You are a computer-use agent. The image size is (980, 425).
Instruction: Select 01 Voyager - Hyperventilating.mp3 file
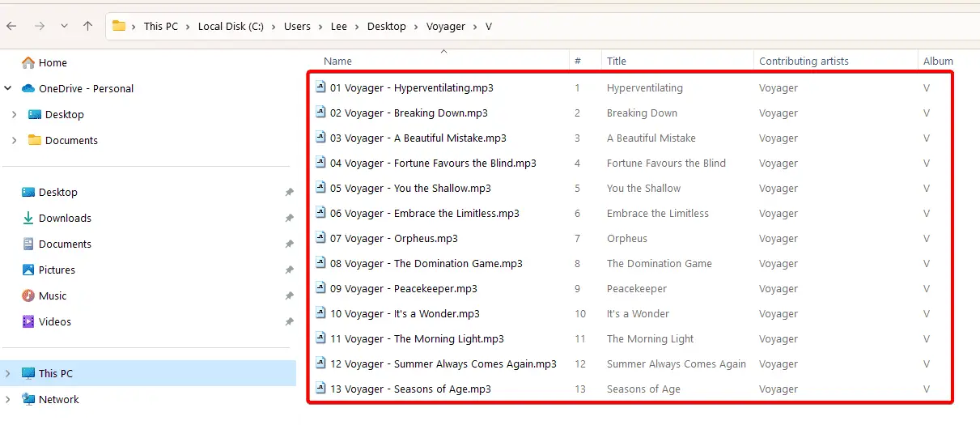click(x=411, y=87)
